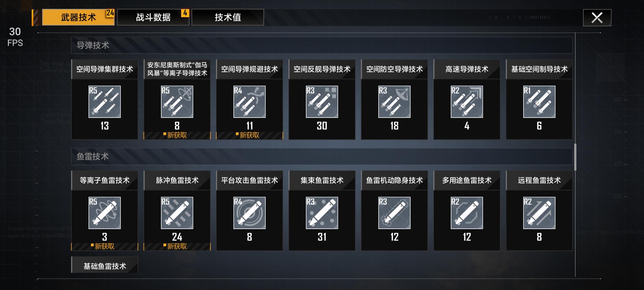Select the 平台攻击鱼雷技术 R4 icon
The image size is (644, 290).
(250, 213)
